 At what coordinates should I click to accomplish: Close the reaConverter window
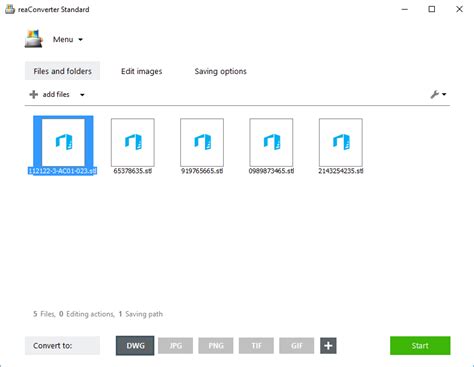(459, 9)
